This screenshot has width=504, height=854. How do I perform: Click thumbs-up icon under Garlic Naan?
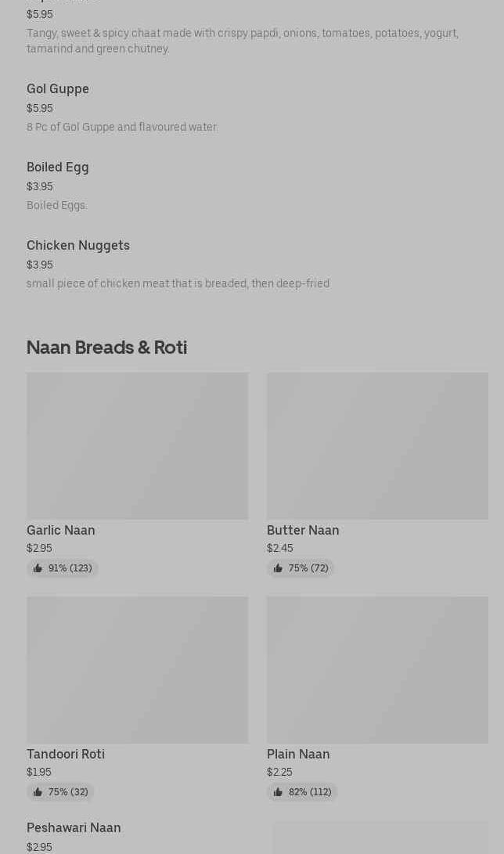coord(38,568)
